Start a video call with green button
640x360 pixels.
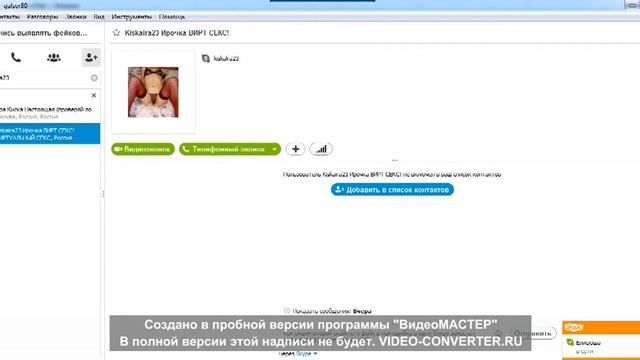[x=143, y=149]
